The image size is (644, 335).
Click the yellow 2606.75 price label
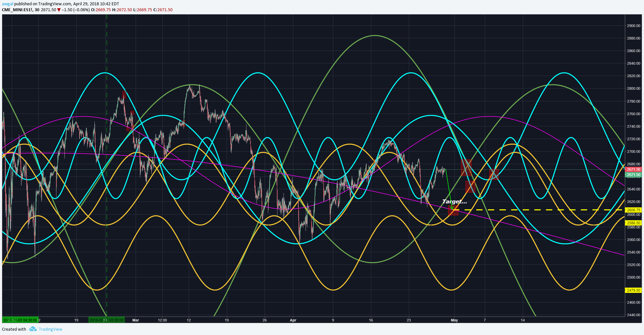tap(633, 210)
